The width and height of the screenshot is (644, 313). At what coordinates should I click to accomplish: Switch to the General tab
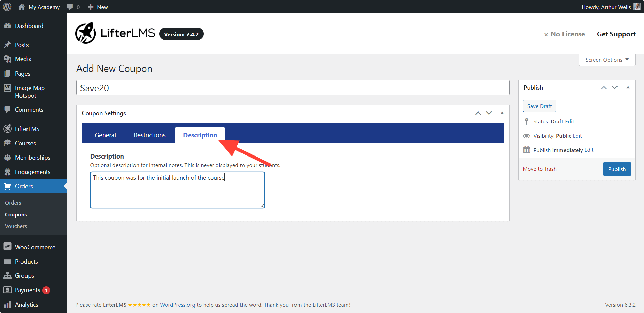(105, 135)
